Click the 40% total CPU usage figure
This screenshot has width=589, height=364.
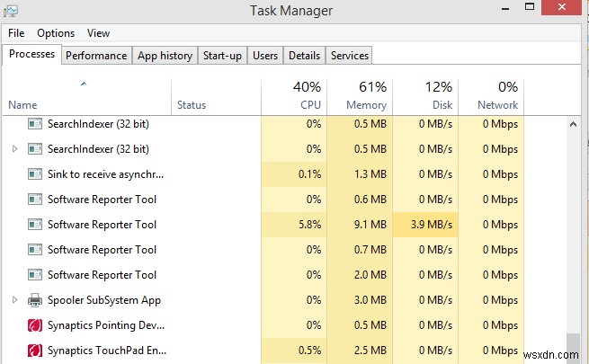[307, 87]
